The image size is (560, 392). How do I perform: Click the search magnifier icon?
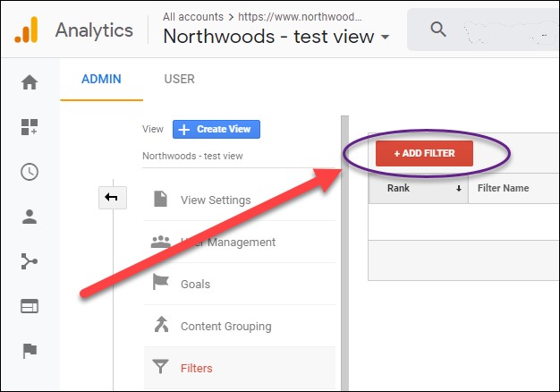coord(438,30)
